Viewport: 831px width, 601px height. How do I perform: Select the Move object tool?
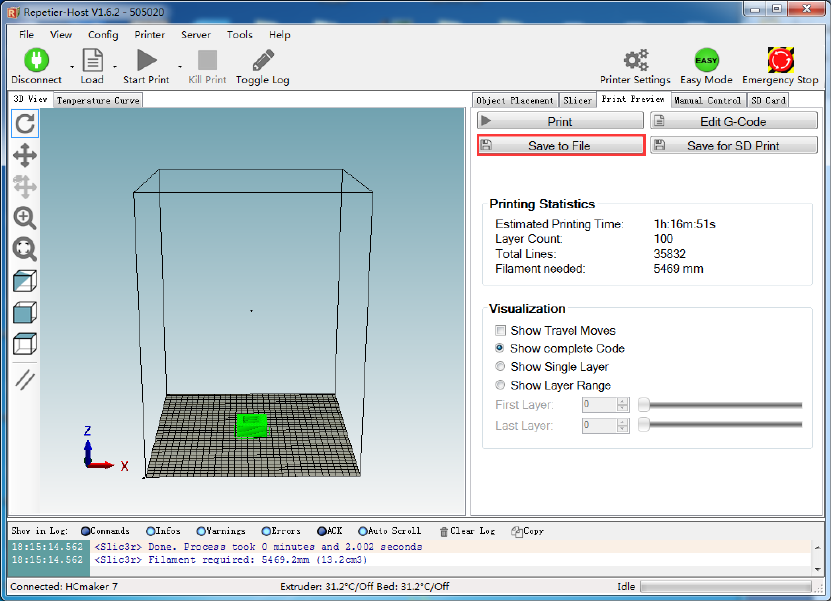click(x=25, y=187)
